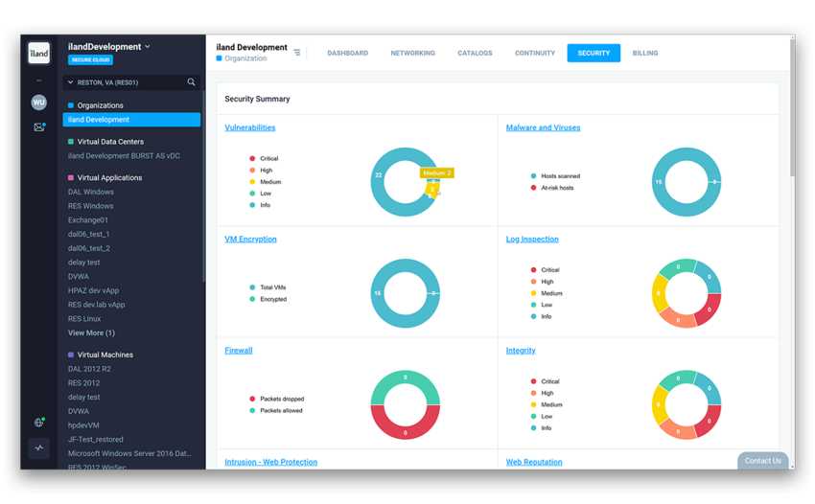The height and width of the screenshot is (504, 815).
Task: Open Microsoft Windows Server 2016 virtual machine
Action: (129, 453)
